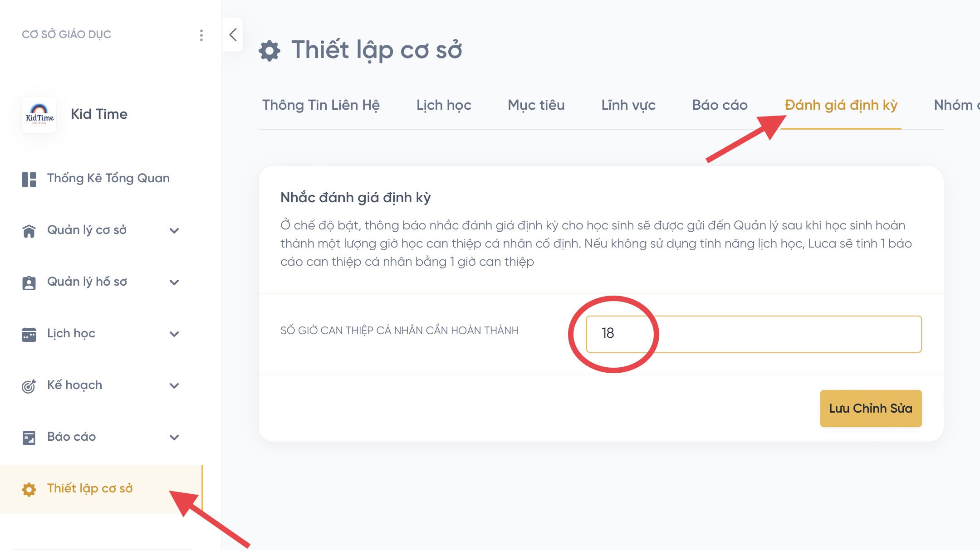
Task: Expand the Lịch học sidebar chevron
Action: click(x=174, y=334)
